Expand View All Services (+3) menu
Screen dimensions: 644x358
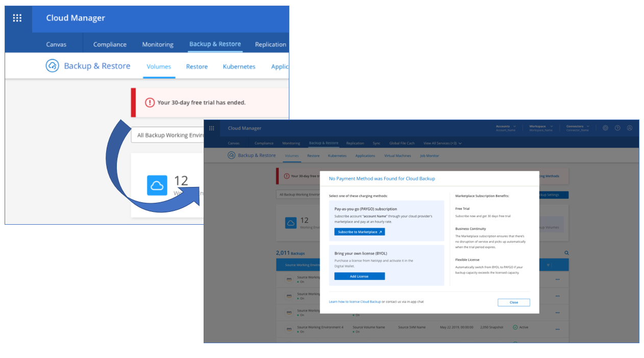pyautogui.click(x=442, y=144)
